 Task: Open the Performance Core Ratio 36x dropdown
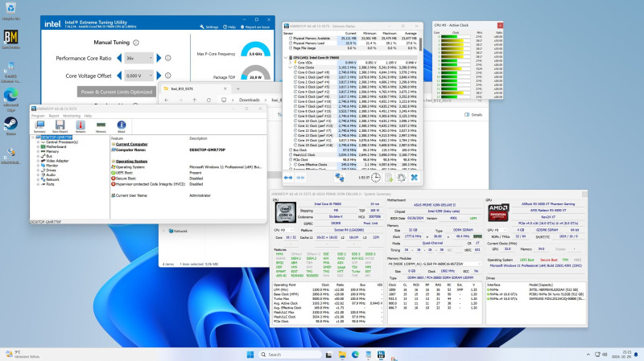(138, 58)
